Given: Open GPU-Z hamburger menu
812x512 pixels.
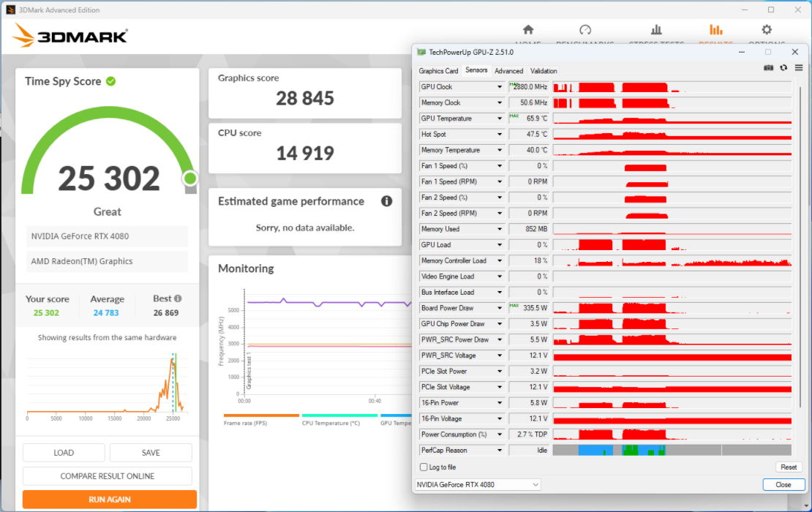Looking at the screenshot, I should pos(798,67).
